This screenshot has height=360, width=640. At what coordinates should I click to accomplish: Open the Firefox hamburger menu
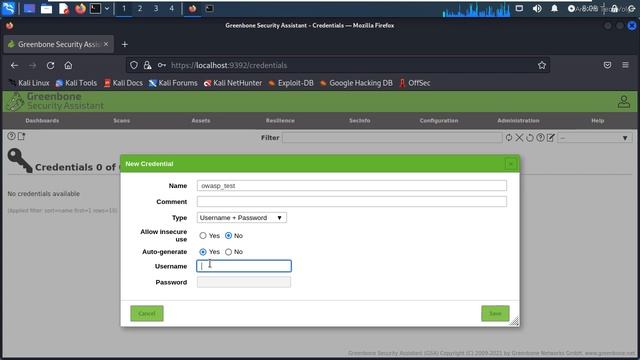point(625,65)
